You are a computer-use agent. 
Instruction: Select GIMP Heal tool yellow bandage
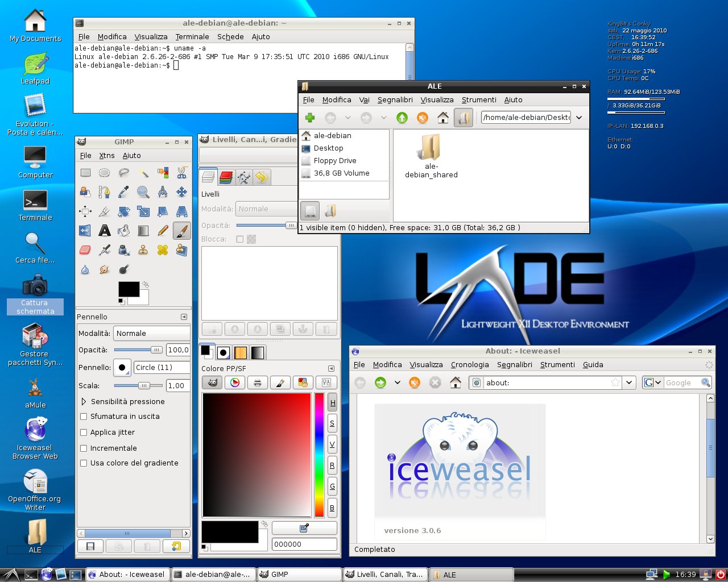tap(163, 250)
